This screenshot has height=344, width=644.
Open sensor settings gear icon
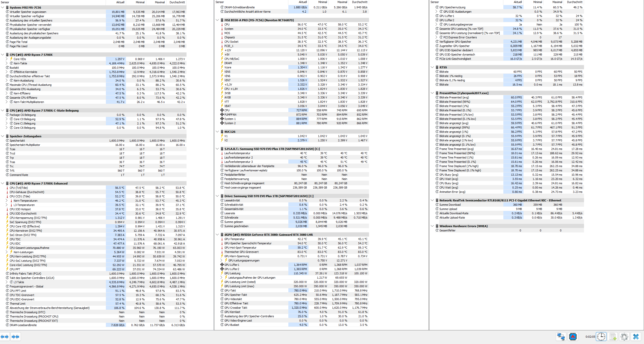(x=624, y=337)
